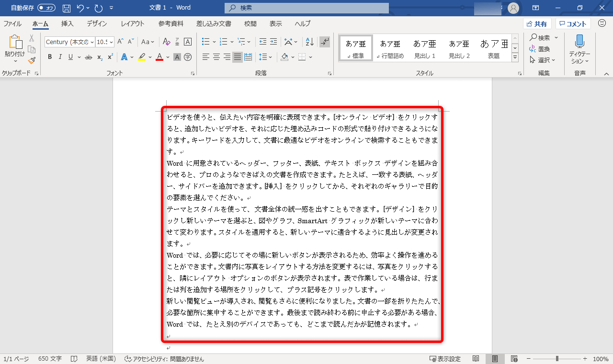613x364 pixels.
Task: Increase font size with the grow-font icon
Action: [x=121, y=42]
